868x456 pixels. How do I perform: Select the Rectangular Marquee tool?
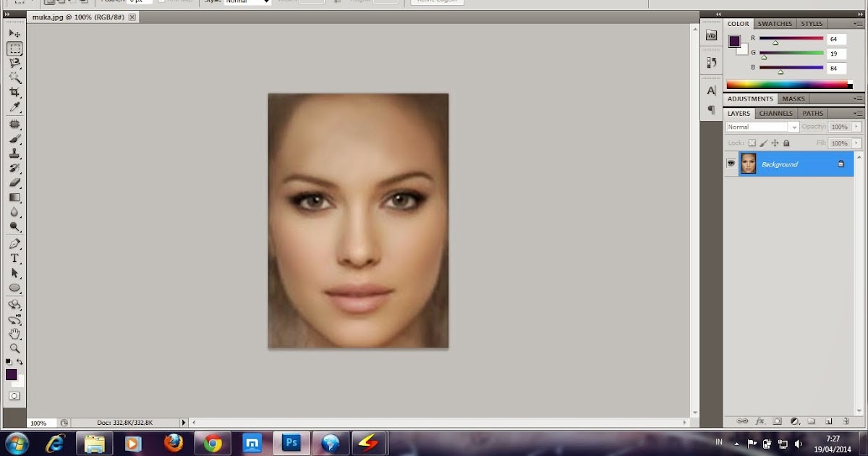click(x=14, y=48)
